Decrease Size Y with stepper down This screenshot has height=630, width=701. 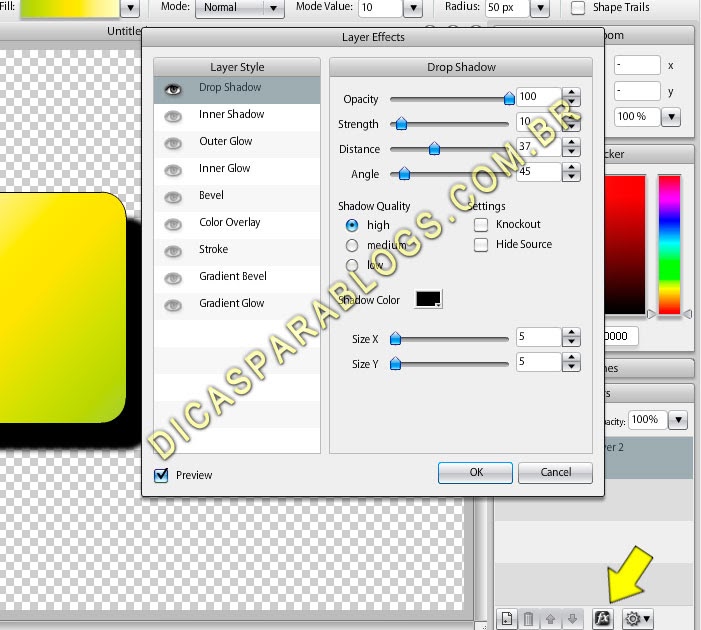tap(571, 368)
